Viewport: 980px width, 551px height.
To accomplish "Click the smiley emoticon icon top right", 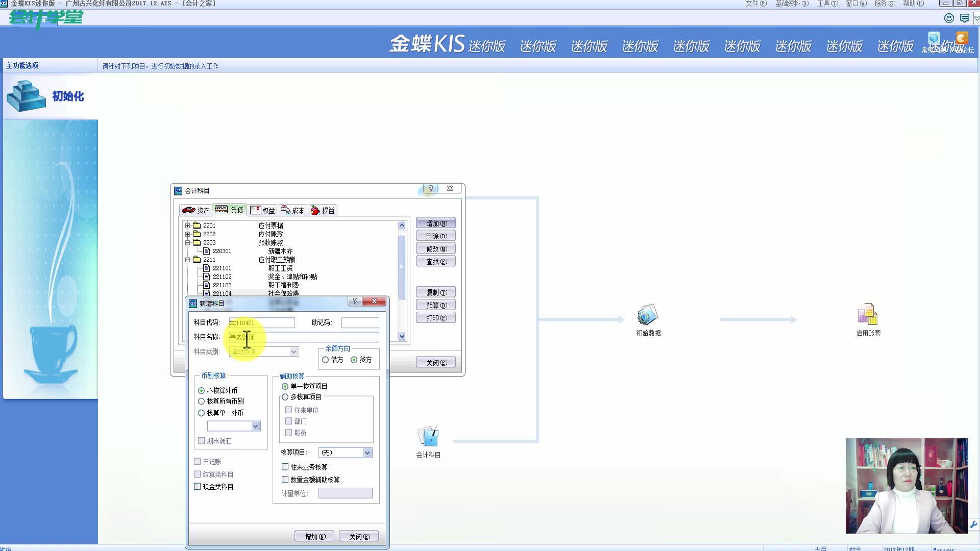I will pyautogui.click(x=948, y=18).
